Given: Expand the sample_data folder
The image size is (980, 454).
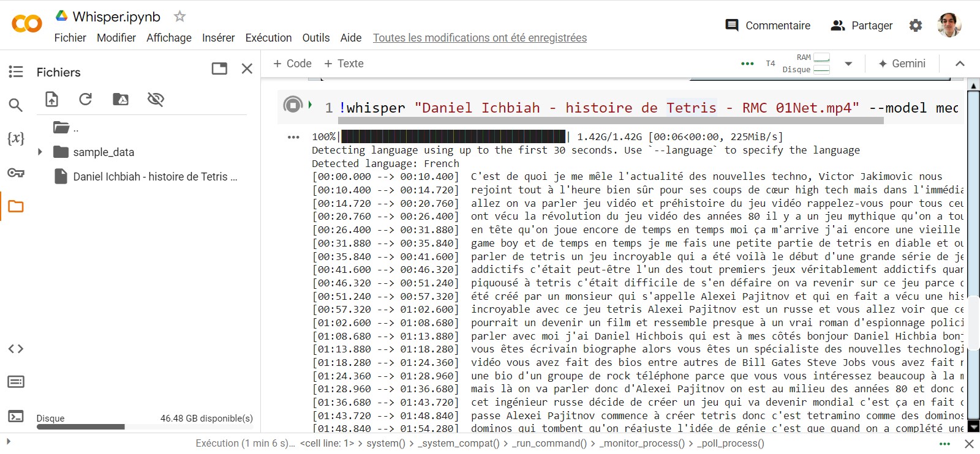Looking at the screenshot, I should click(x=40, y=152).
